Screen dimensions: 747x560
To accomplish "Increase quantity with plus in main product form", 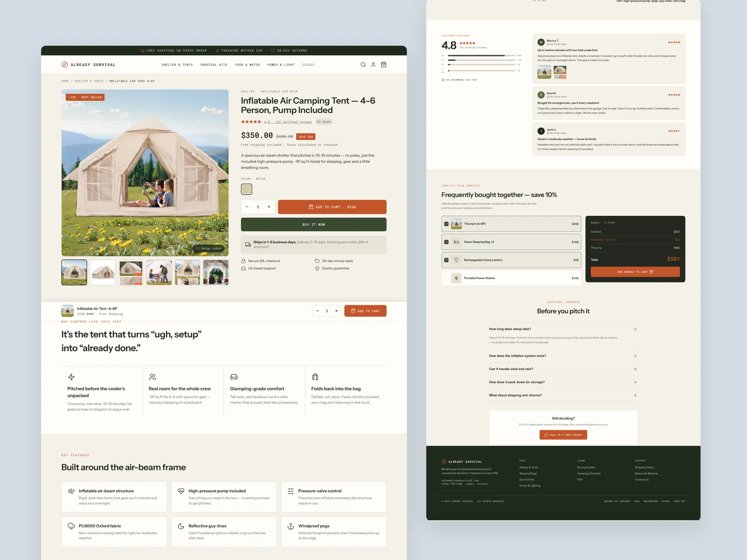I will tap(269, 207).
